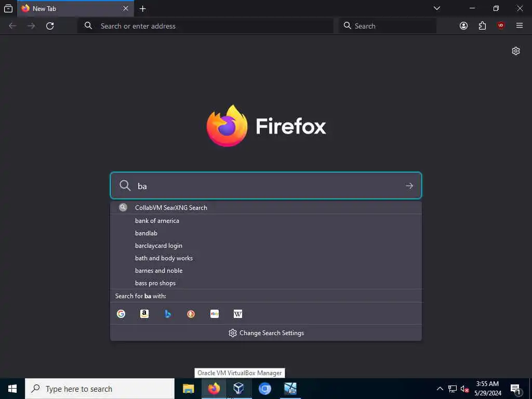Open a new tab with the plus button

point(143,9)
